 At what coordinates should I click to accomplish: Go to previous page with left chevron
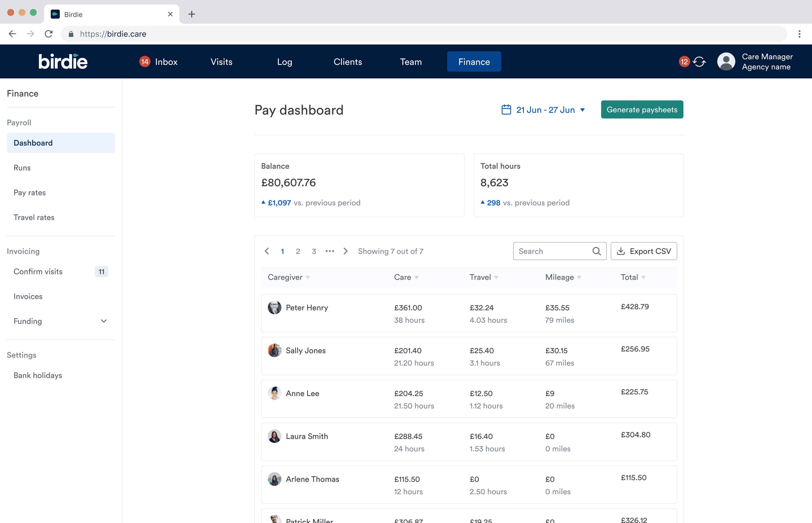267,251
